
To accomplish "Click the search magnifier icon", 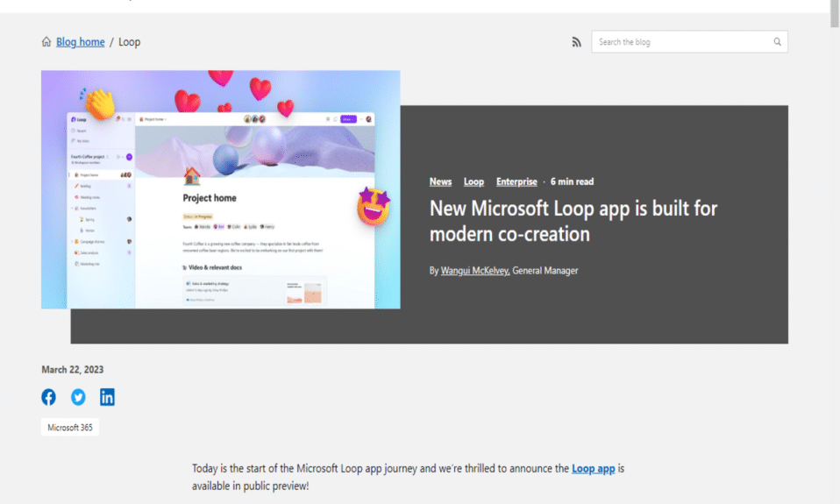I will tap(778, 42).
